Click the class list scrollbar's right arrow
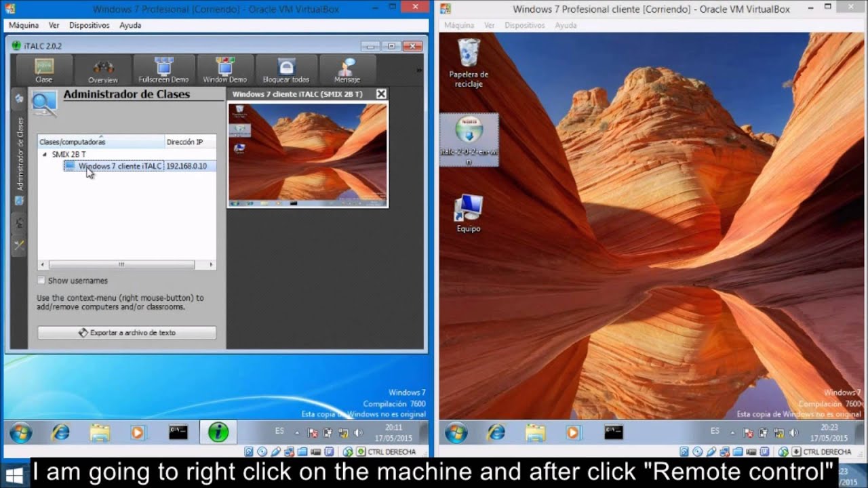The image size is (868, 488). (x=211, y=265)
